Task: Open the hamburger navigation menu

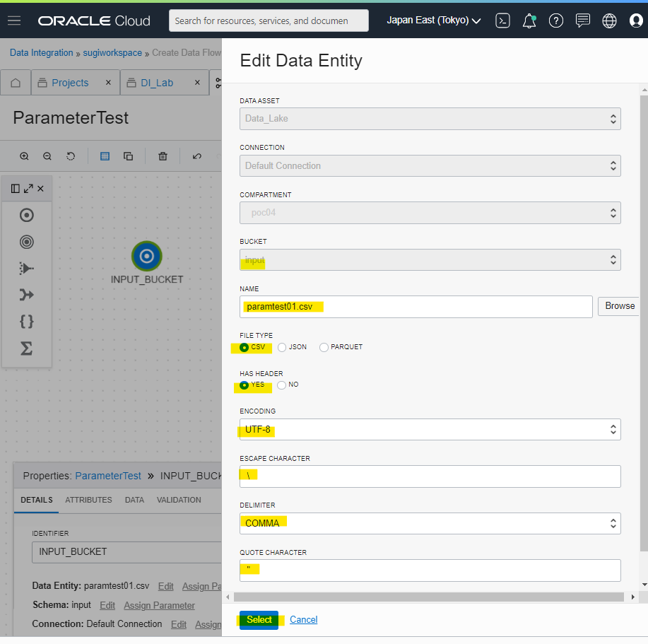Action: click(14, 21)
